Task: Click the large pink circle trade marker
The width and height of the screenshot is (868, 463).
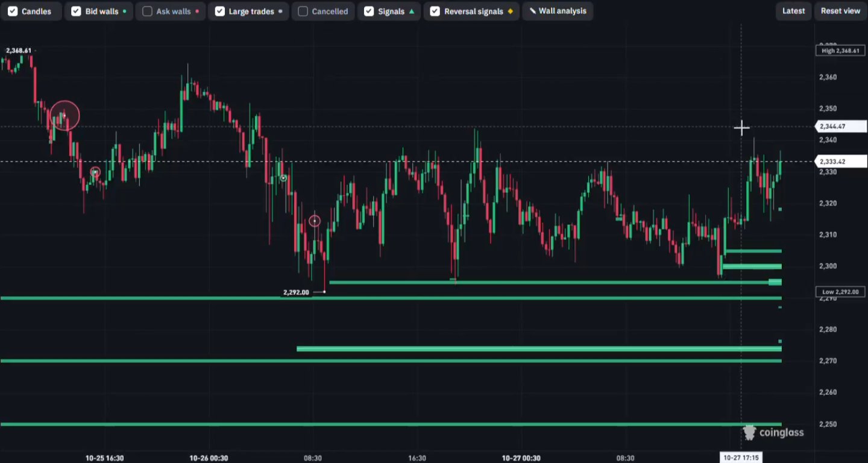Action: point(64,116)
